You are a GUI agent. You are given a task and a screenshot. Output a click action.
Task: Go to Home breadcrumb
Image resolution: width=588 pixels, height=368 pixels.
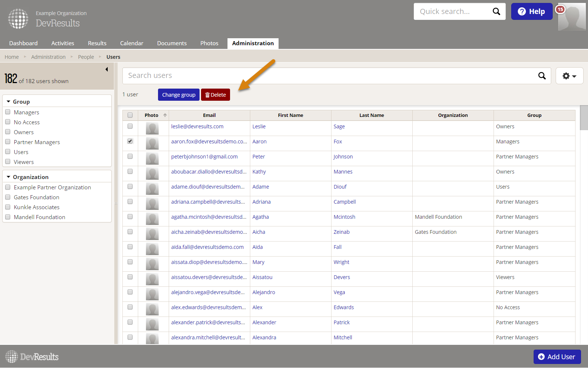[12, 57]
